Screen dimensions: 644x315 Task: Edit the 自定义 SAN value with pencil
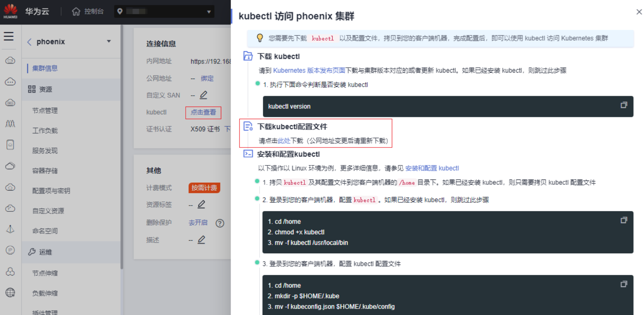pyautogui.click(x=204, y=95)
